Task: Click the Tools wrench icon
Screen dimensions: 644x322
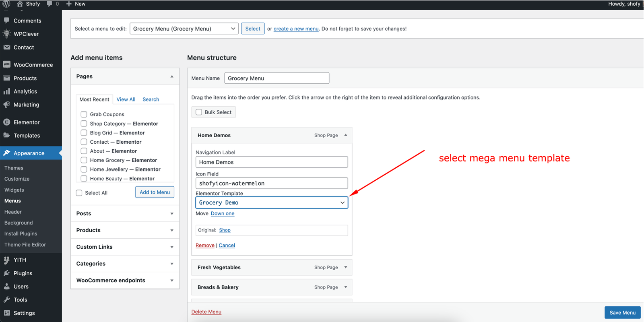Action: pyautogui.click(x=6, y=299)
